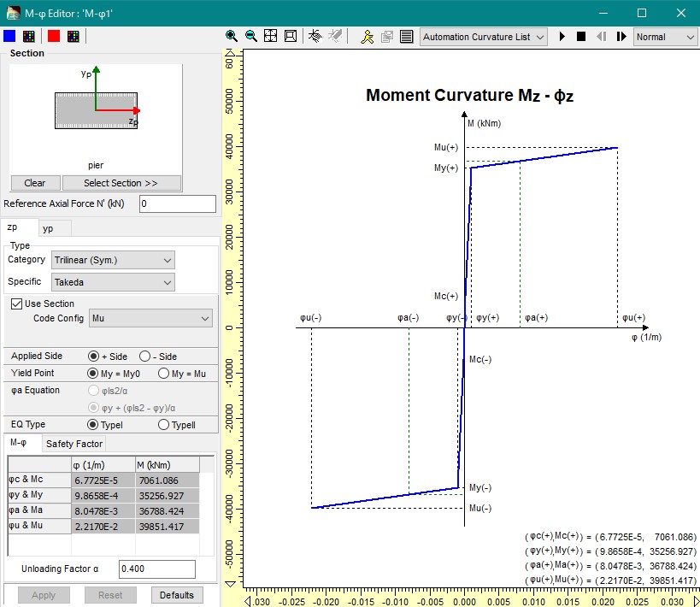Expand the Specific Takeda dropdown
The height and width of the screenshot is (607, 700).
coord(113,282)
